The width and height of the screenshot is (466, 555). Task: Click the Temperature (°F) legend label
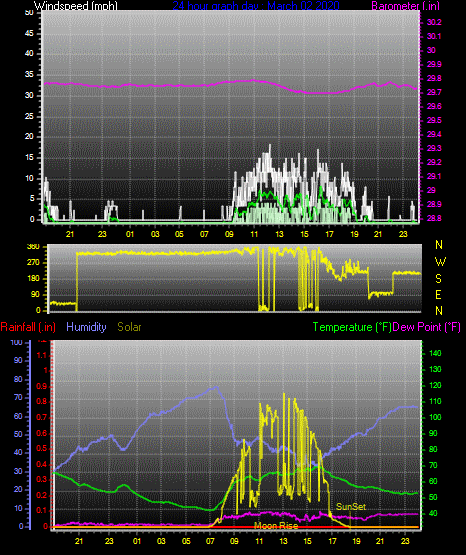tap(352, 327)
